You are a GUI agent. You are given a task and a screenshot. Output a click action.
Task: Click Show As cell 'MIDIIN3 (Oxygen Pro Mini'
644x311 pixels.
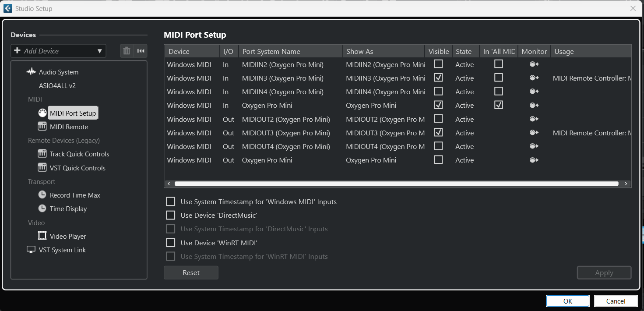click(x=385, y=78)
